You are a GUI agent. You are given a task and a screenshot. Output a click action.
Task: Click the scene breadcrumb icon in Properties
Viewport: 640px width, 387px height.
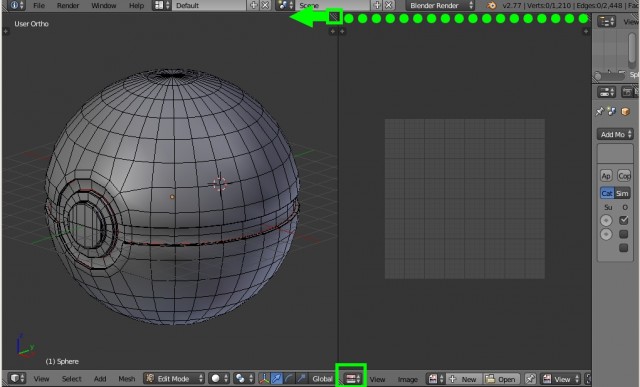[x=611, y=111]
